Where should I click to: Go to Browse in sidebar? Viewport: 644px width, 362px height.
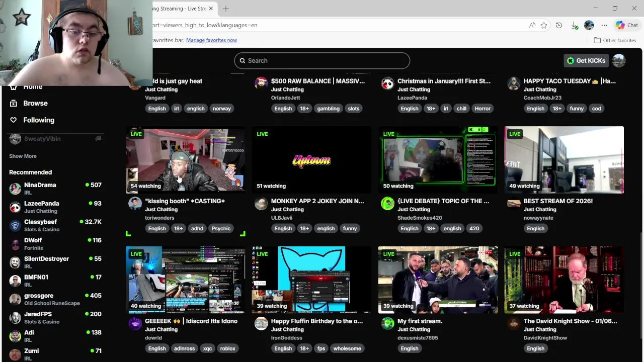click(35, 103)
